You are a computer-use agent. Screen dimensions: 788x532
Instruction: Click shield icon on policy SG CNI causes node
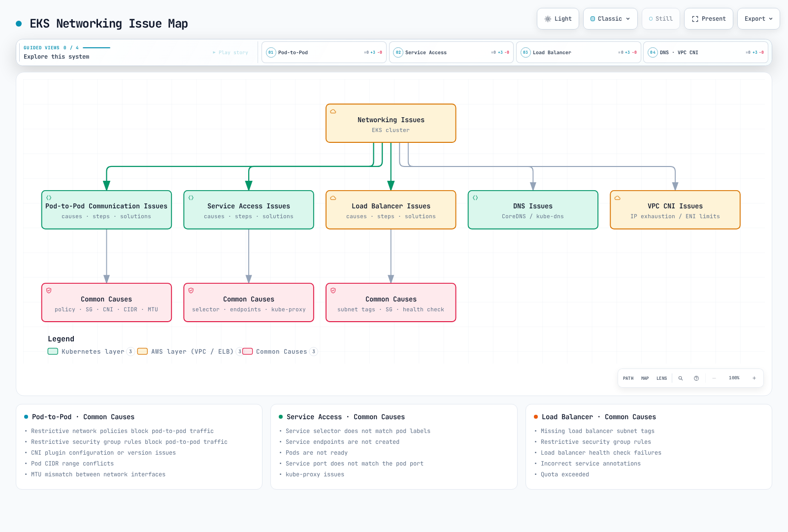(x=49, y=291)
